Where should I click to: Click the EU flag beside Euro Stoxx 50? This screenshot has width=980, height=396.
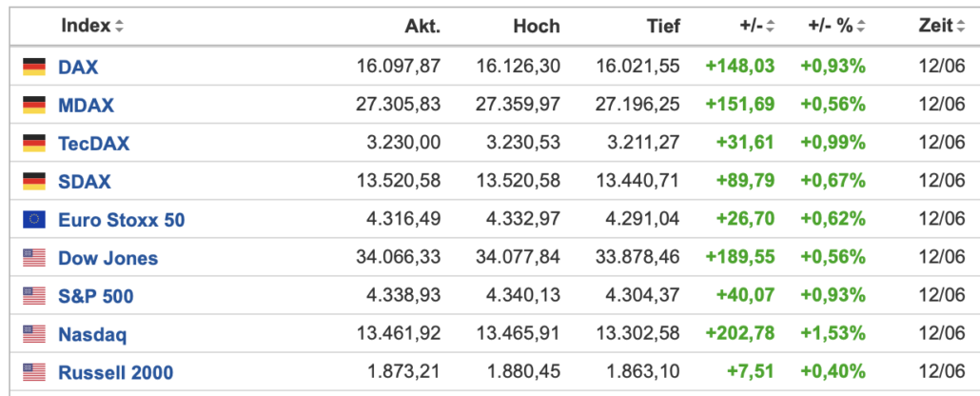pyautogui.click(x=34, y=220)
